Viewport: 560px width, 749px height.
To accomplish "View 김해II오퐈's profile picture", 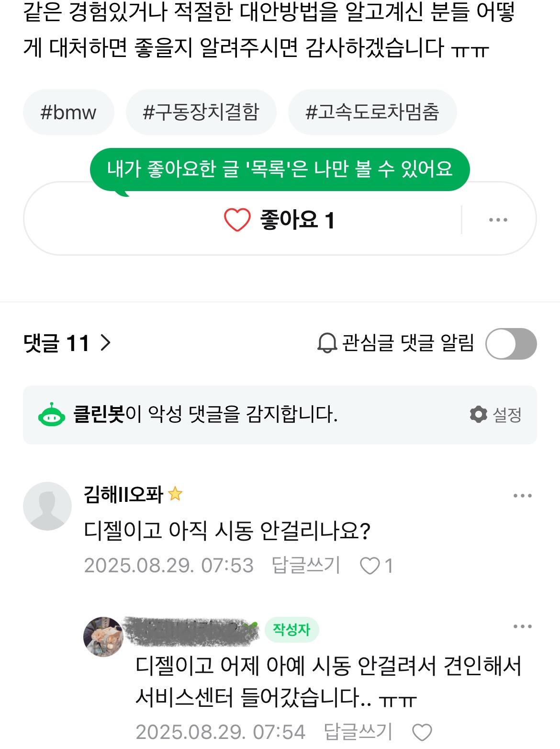I will pos(47,506).
